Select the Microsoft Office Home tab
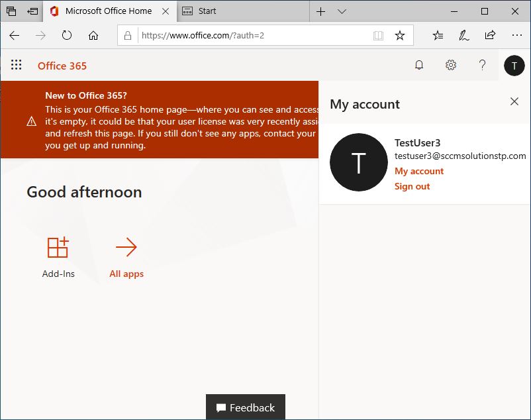531x420 pixels. 108,11
